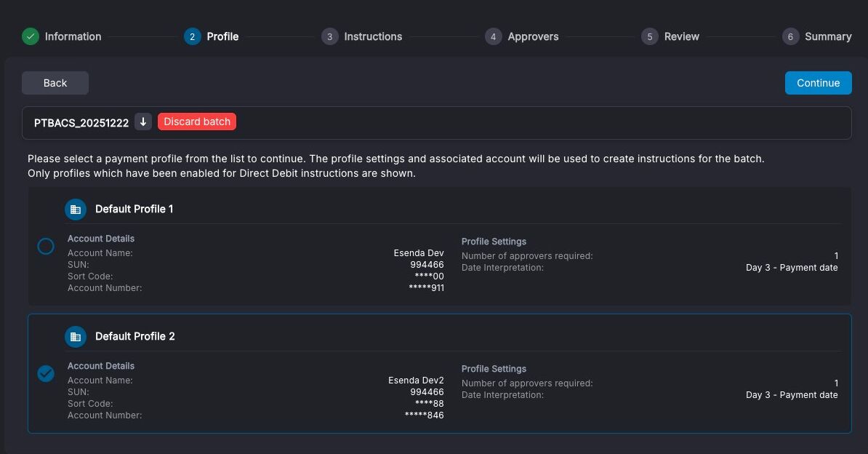Click Profile 1's Day 3 - Payment date value
This screenshot has height=454, width=868.
792,268
